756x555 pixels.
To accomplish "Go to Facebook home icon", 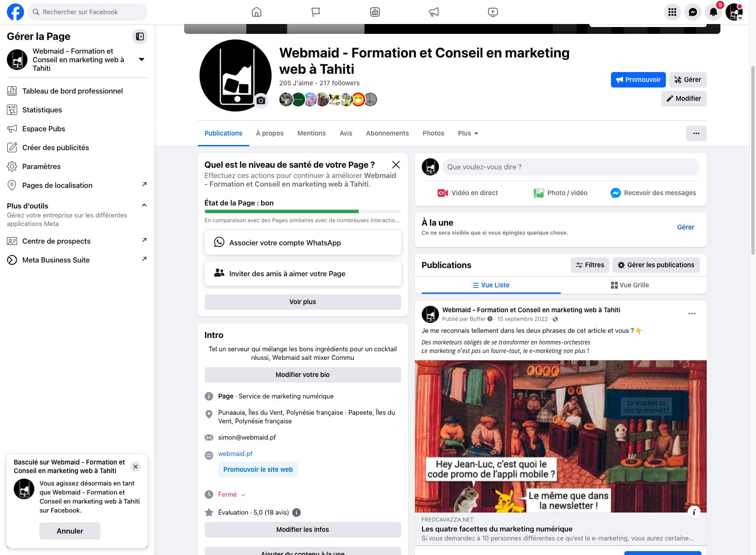I will [x=257, y=12].
